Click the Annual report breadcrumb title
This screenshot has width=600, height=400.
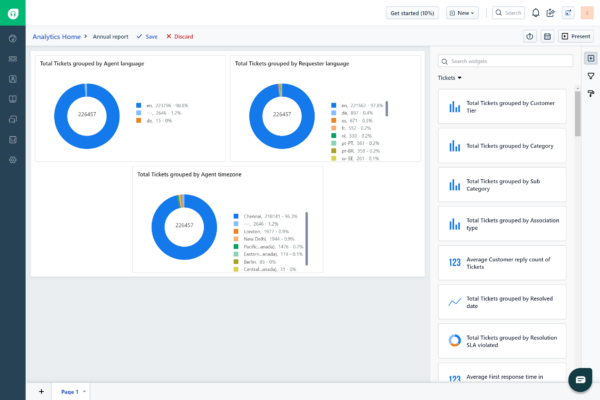pos(111,37)
